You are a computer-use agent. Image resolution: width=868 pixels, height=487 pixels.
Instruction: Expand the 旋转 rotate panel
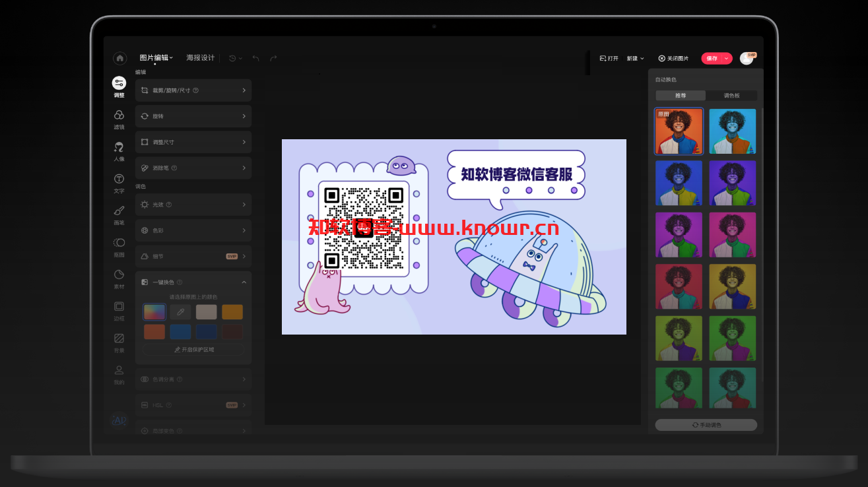coord(193,116)
